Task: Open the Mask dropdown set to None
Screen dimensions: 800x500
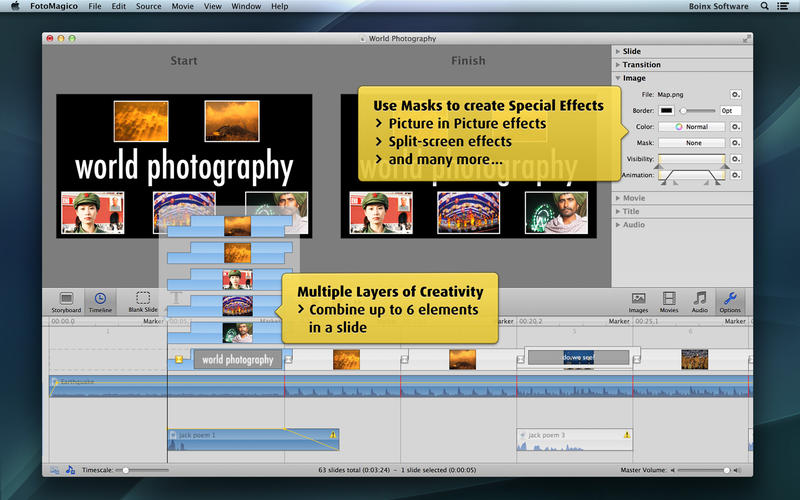Action: coord(692,143)
